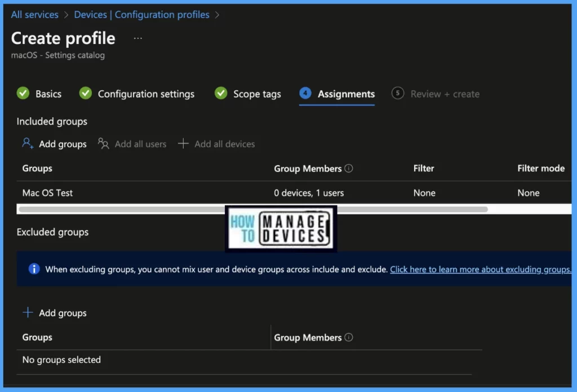Open Devices | Configuration profiles breadcrumb
The image size is (577, 392).
tap(141, 15)
